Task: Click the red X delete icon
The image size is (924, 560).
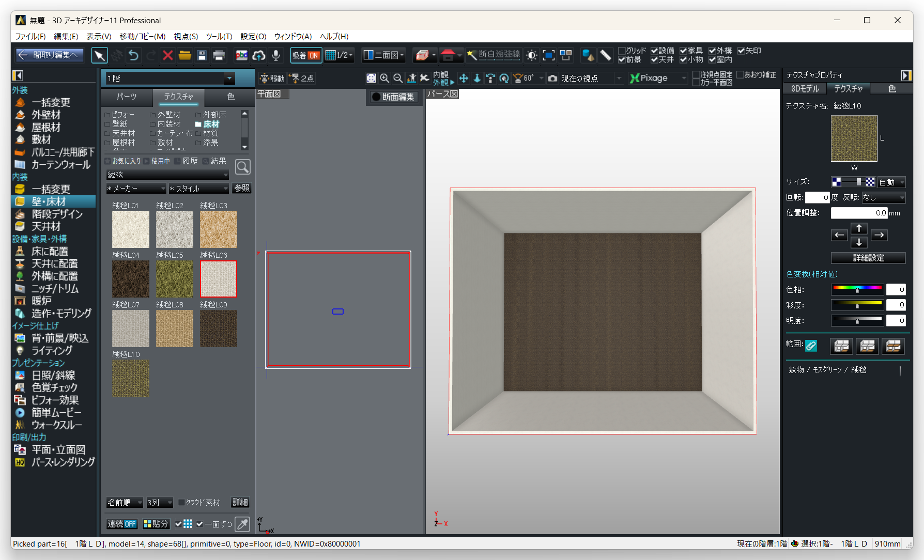Action: click(167, 55)
